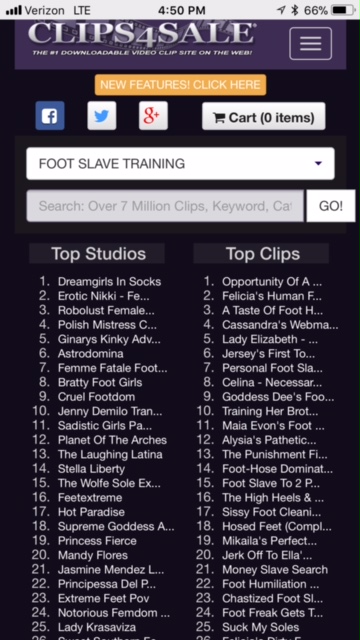The image size is (360, 640).
Task: Open the Cart (0 items) button
Action: (264, 116)
